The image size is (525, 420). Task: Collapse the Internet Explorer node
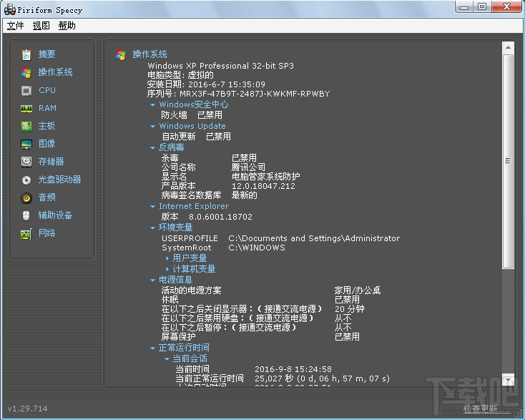pyautogui.click(x=152, y=207)
